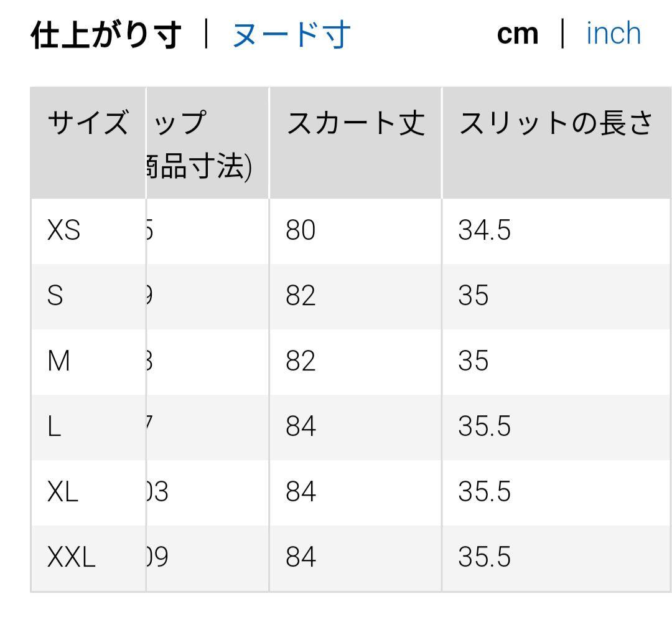Switch to the ヌード寸 tab
This screenshot has height=627, width=672.
291,34
